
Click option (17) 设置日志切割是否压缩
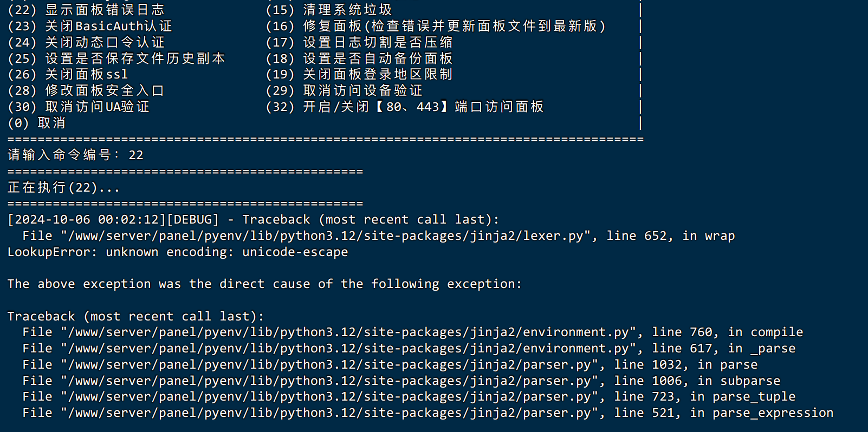tap(359, 42)
